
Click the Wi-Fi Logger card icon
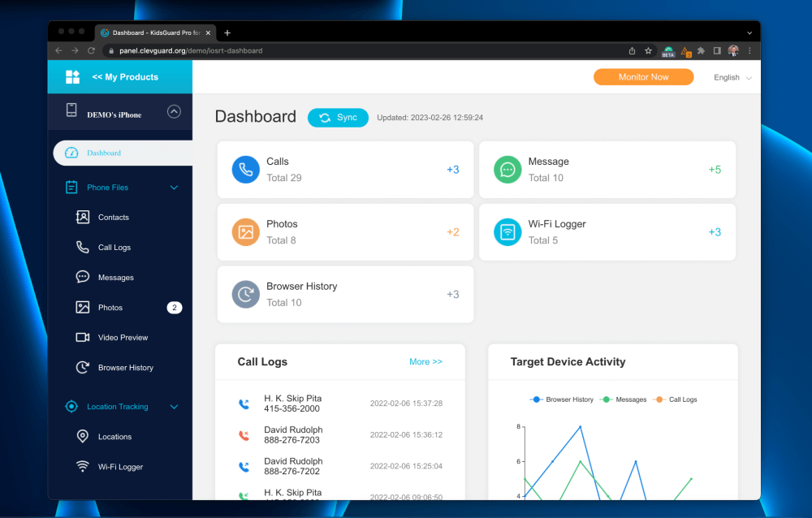point(508,232)
